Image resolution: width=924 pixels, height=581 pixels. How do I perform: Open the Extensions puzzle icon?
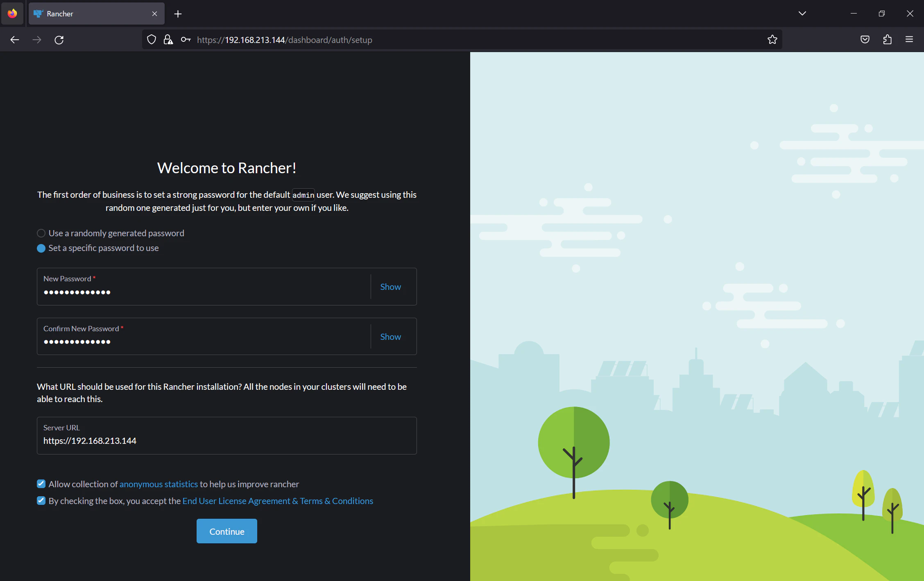point(887,40)
